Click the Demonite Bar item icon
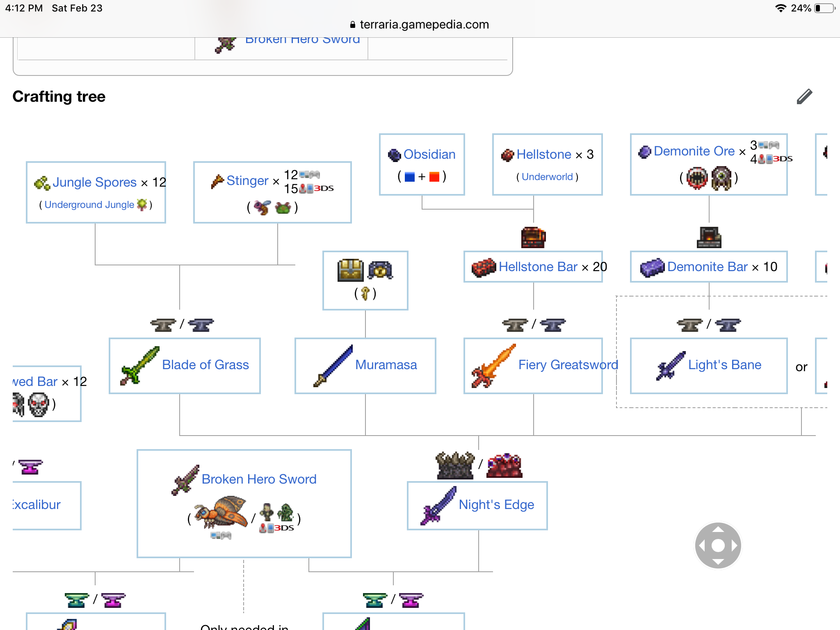 [652, 268]
